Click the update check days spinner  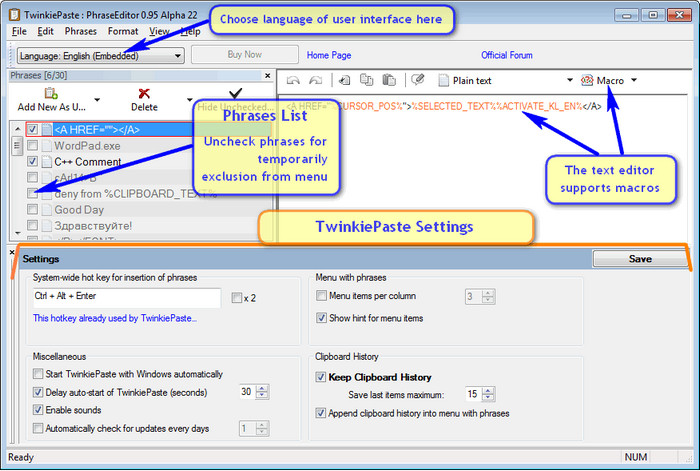262,429
